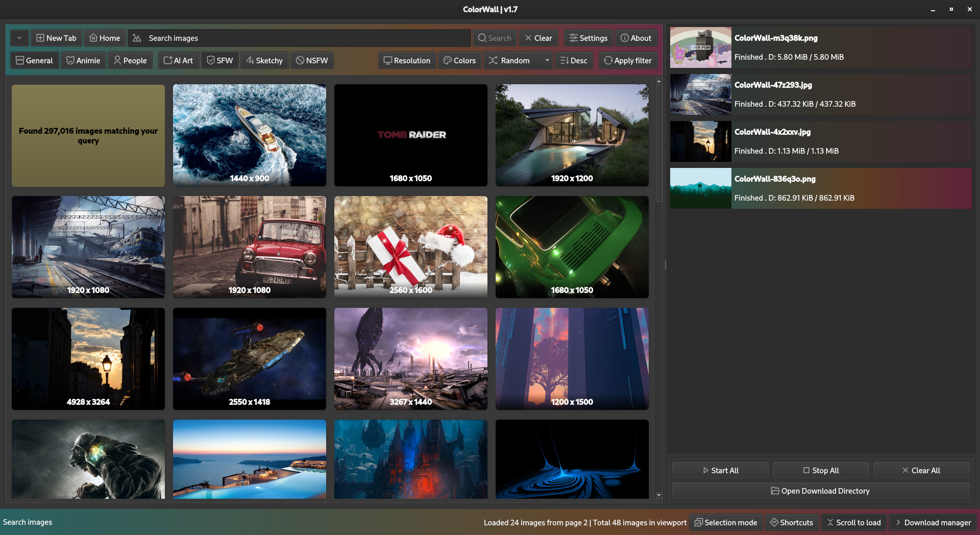This screenshot has width=980, height=535.
Task: Open the Shortcuts panel
Action: [x=791, y=522]
